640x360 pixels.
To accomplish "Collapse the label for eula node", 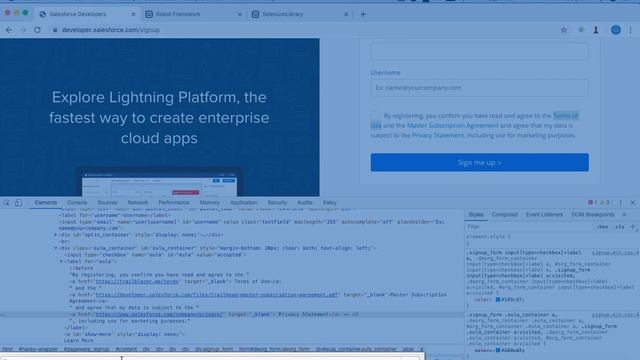I will tap(61, 261).
